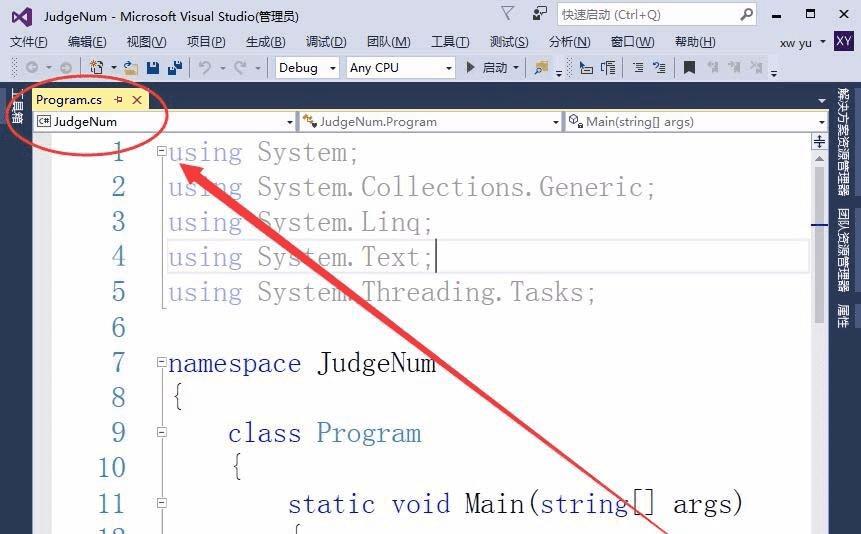The height and width of the screenshot is (534, 861).
Task: Click the navigate forward toolbar icon
Action: [66, 68]
